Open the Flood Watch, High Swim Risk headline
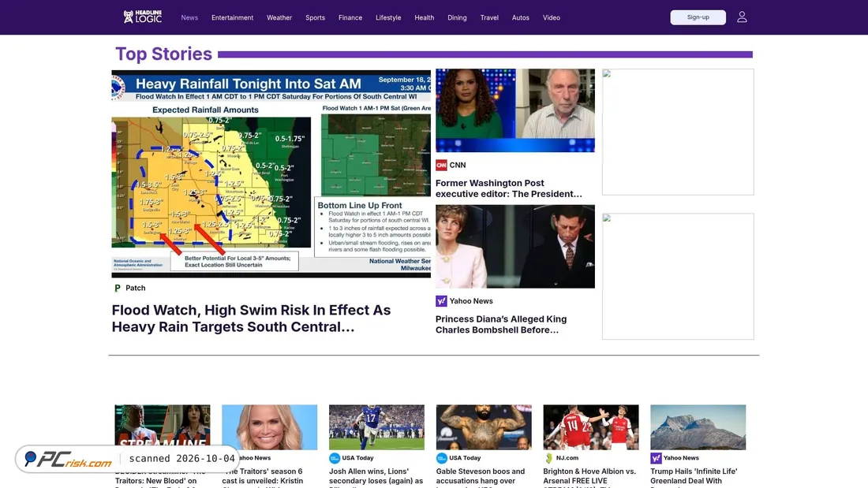The height and width of the screenshot is (488, 868). tap(251, 319)
